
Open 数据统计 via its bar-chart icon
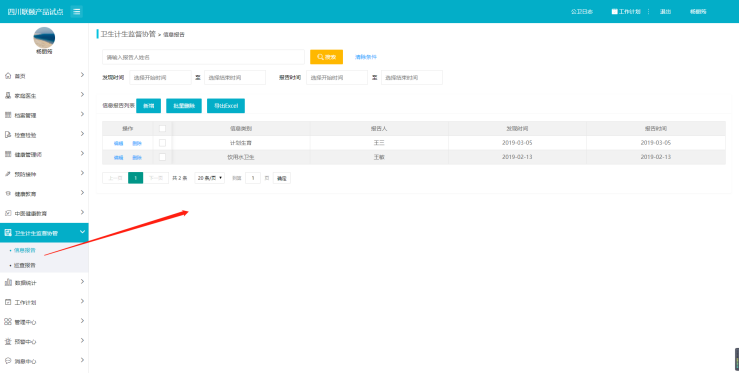click(x=8, y=282)
